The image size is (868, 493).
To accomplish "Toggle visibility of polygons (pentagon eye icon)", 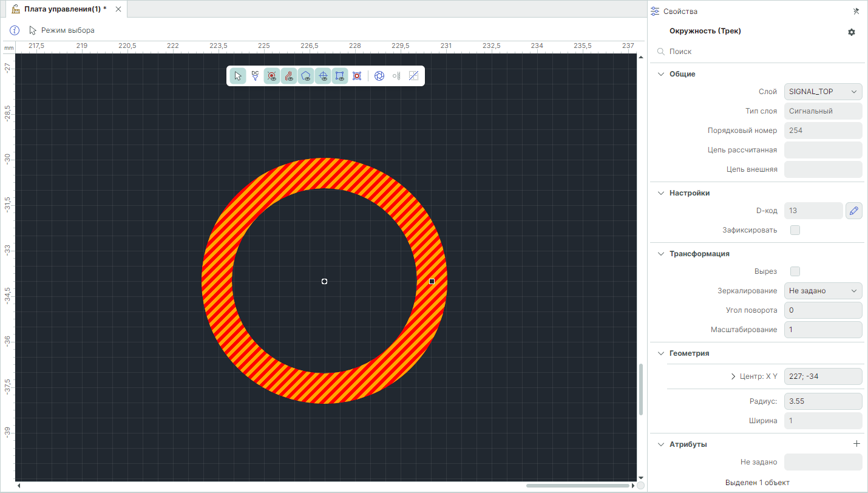I will [306, 76].
